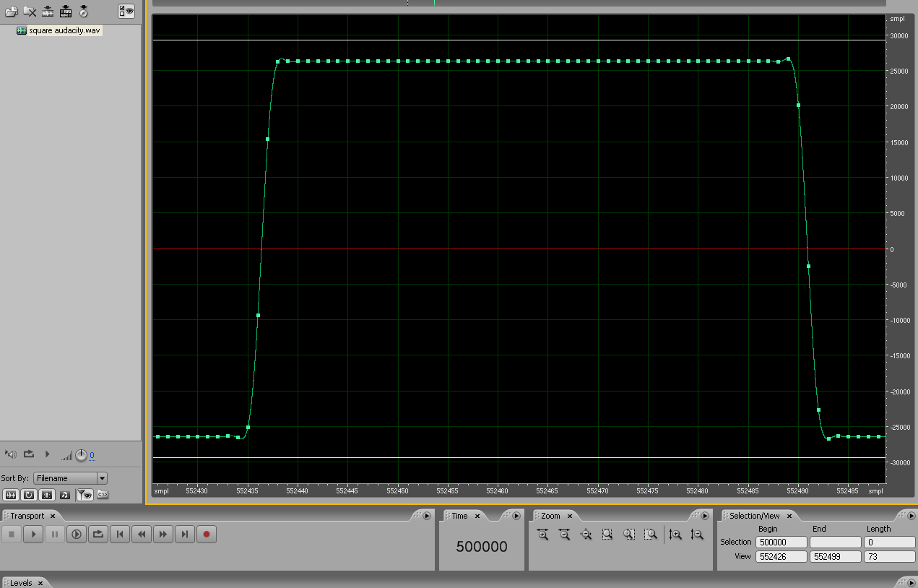Click the red Record transport button

coord(207,535)
